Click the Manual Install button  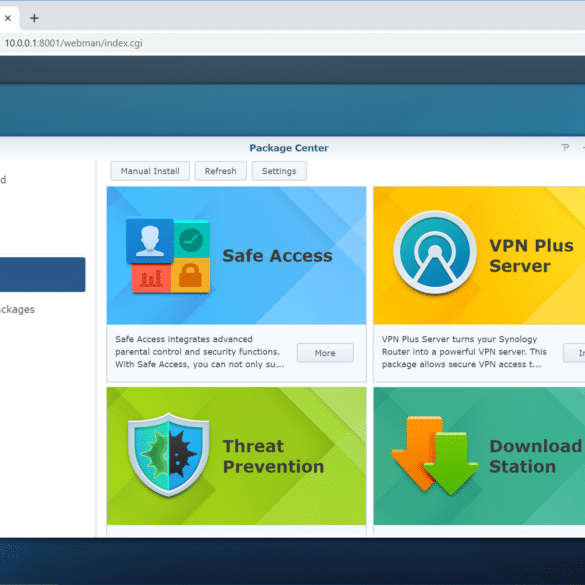point(150,171)
